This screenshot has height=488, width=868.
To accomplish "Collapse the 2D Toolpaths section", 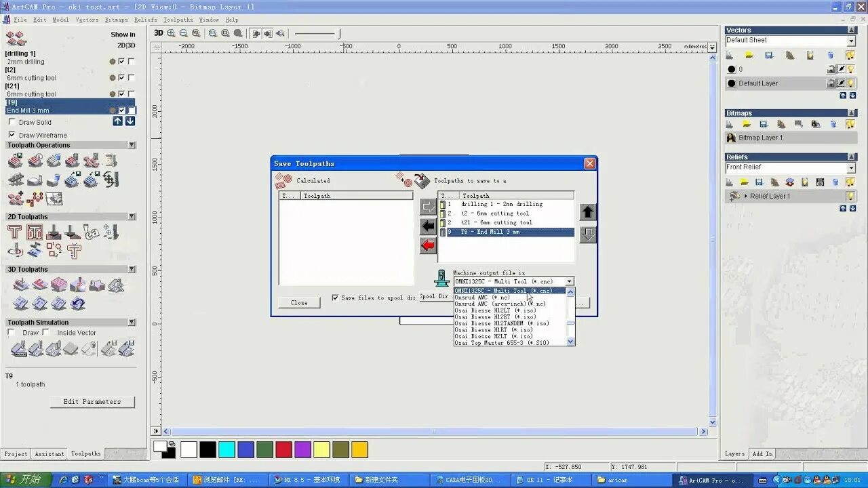I will (132, 217).
